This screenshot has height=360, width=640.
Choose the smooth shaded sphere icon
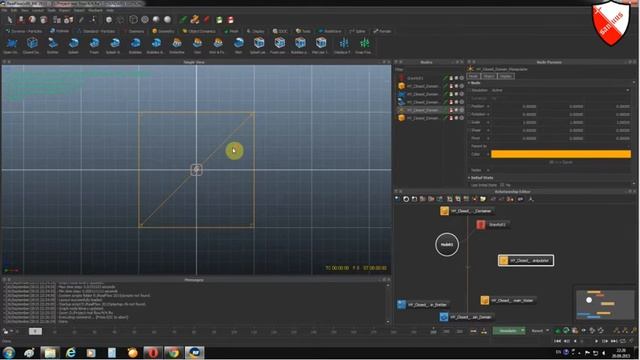pos(167,20)
